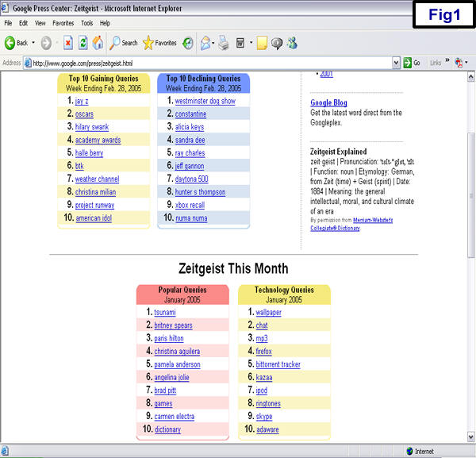Viewport: 476px width, 458px height.
Task: Open the 'hunter s thompson' link
Action: point(200,192)
